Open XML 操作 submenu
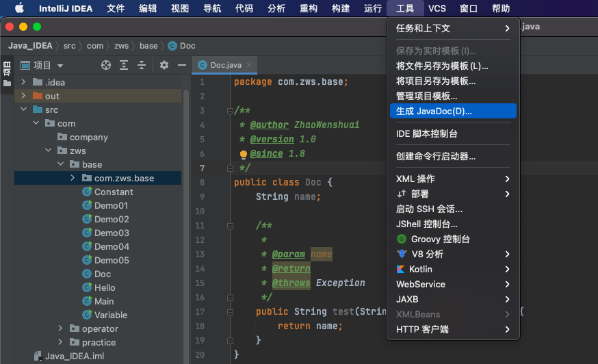The height and width of the screenshot is (364, 598). point(453,179)
